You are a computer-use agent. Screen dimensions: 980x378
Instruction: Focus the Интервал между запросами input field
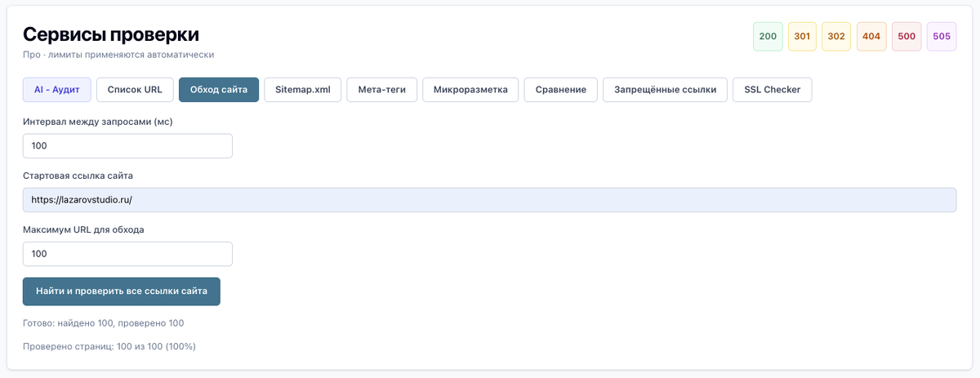pos(127,146)
